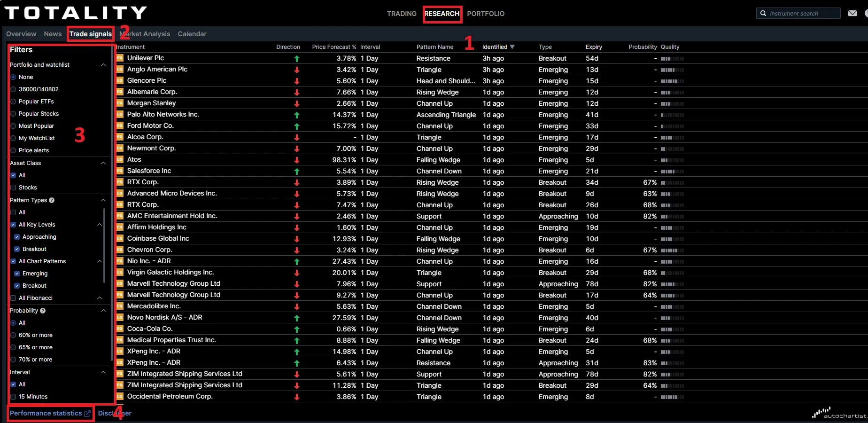Collapse the All Key Levels group

pos(100,225)
